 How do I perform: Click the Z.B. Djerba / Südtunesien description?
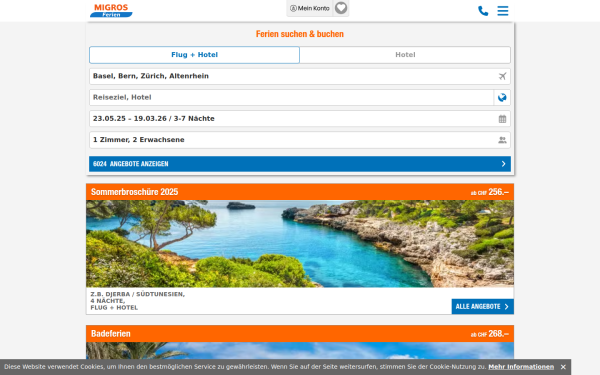coord(137,301)
